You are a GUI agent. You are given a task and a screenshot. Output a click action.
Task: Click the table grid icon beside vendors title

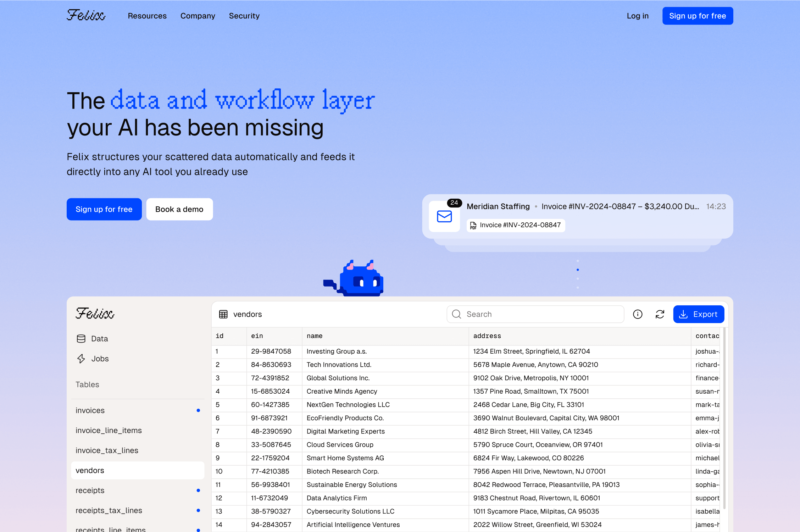coord(223,314)
